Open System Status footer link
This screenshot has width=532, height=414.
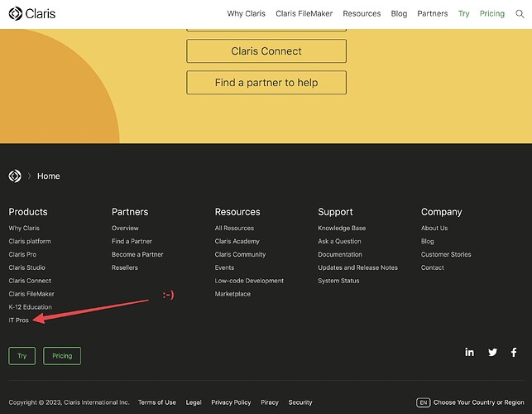click(338, 281)
